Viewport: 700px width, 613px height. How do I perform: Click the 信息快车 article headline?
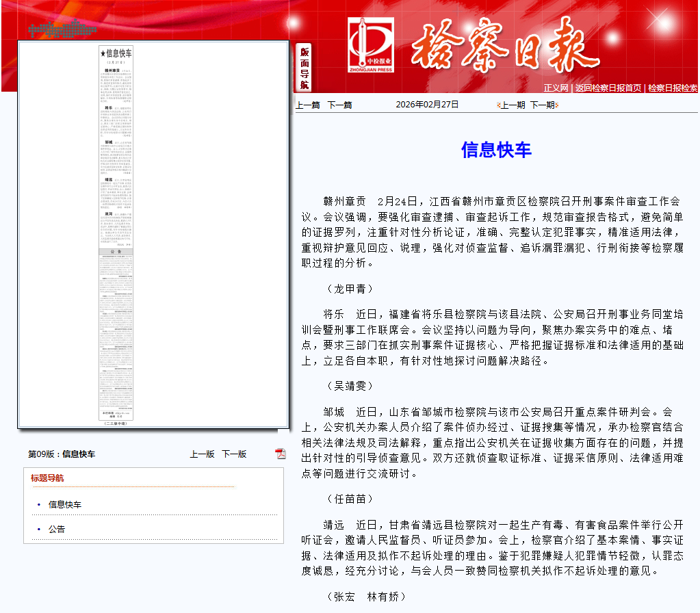pos(496,150)
